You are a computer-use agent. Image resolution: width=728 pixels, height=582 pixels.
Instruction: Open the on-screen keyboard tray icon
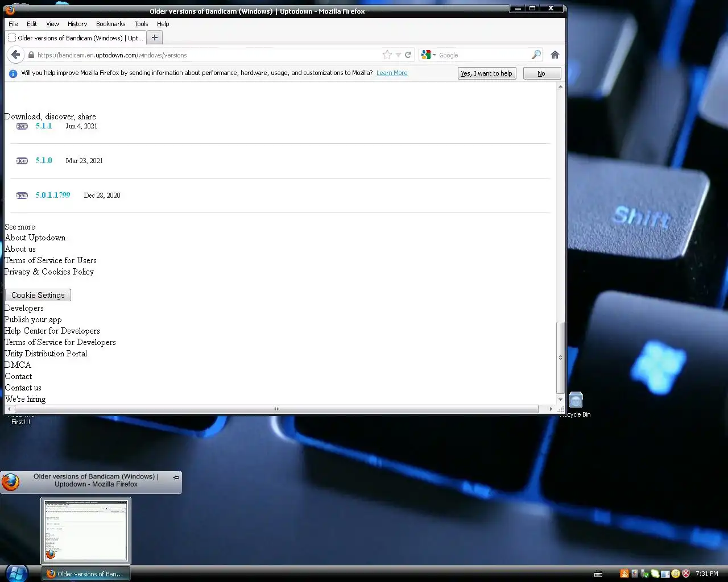pos(598,573)
